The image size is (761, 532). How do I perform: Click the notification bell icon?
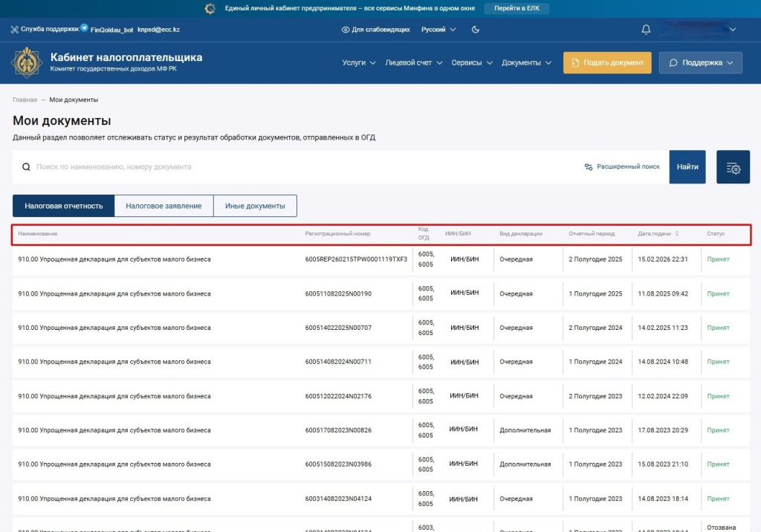click(x=646, y=30)
